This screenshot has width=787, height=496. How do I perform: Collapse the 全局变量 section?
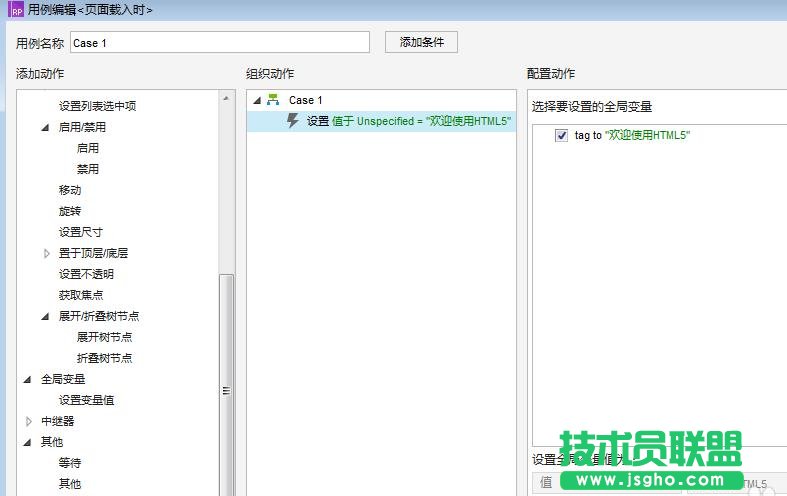[x=28, y=379]
